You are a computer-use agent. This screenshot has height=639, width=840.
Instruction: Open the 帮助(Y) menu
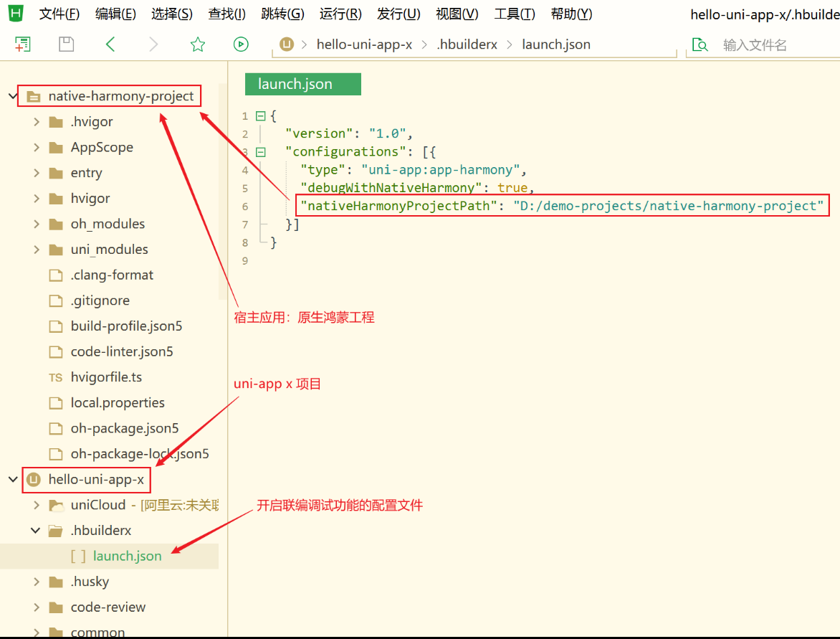[572, 14]
